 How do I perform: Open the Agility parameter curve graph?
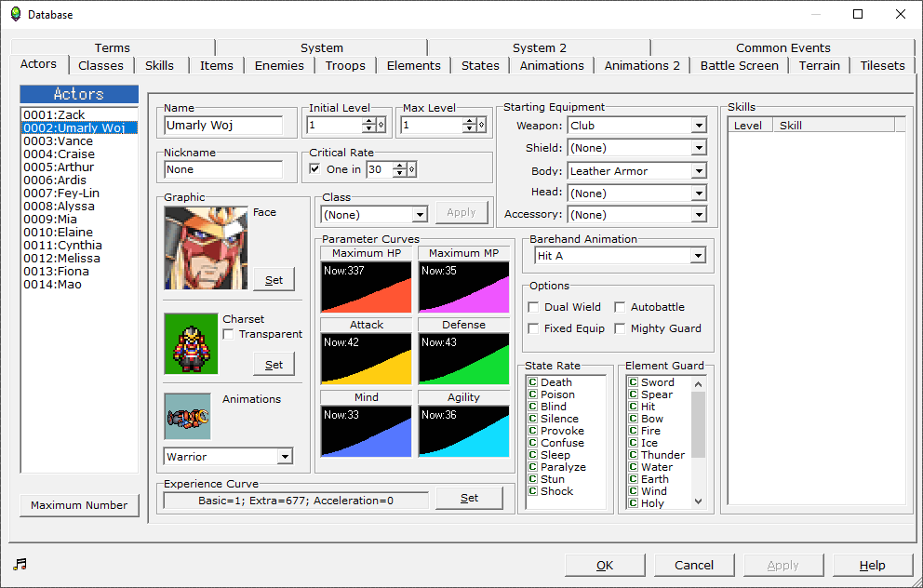point(464,431)
